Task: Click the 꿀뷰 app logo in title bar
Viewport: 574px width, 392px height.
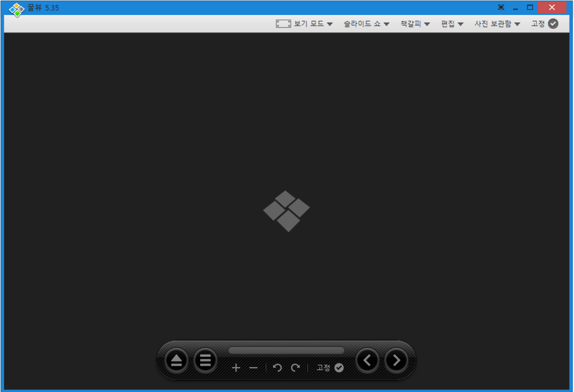Action: [x=17, y=10]
